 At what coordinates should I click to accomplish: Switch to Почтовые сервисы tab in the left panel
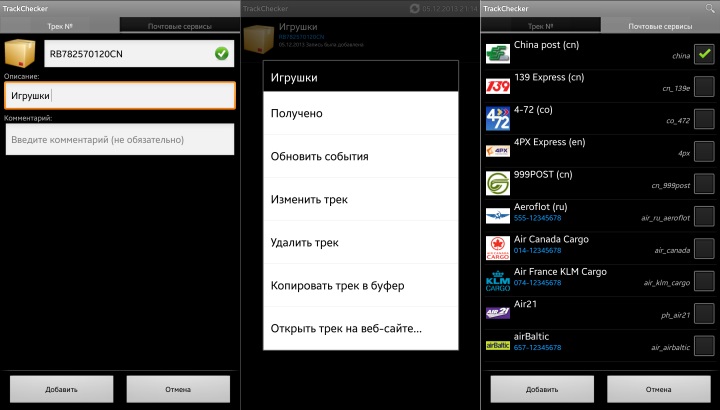[180, 26]
